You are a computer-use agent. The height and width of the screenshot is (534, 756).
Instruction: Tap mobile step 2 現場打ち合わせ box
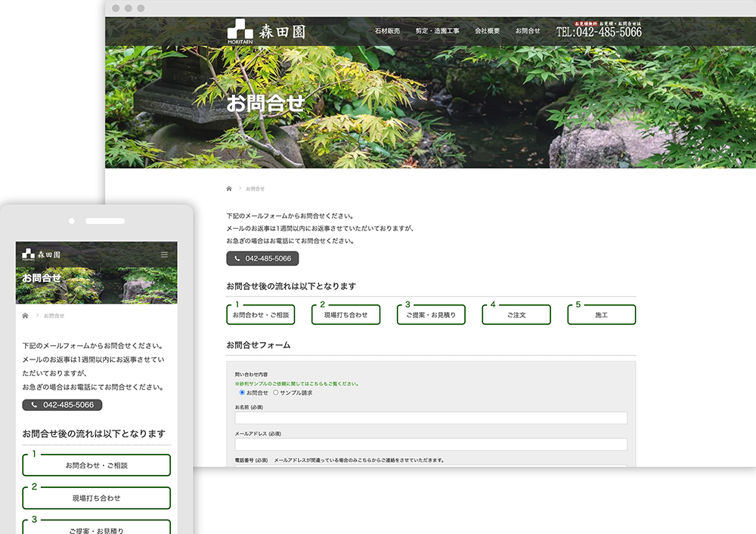point(96,499)
